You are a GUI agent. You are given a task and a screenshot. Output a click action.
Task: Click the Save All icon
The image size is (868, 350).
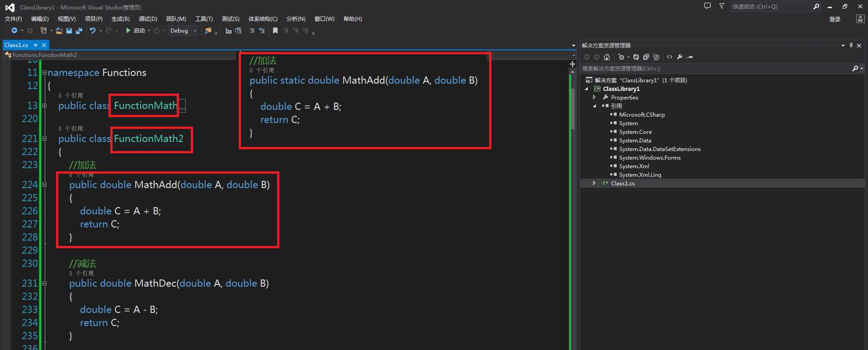(79, 31)
